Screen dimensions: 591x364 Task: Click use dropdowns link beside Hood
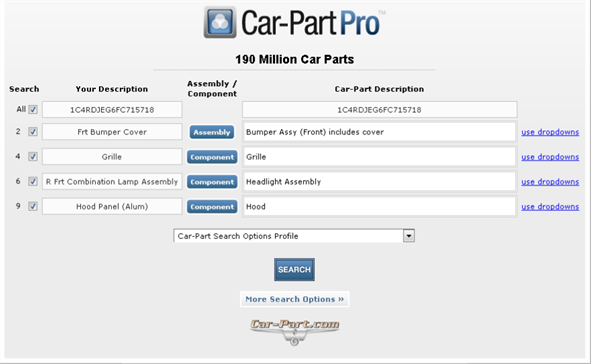coord(550,207)
